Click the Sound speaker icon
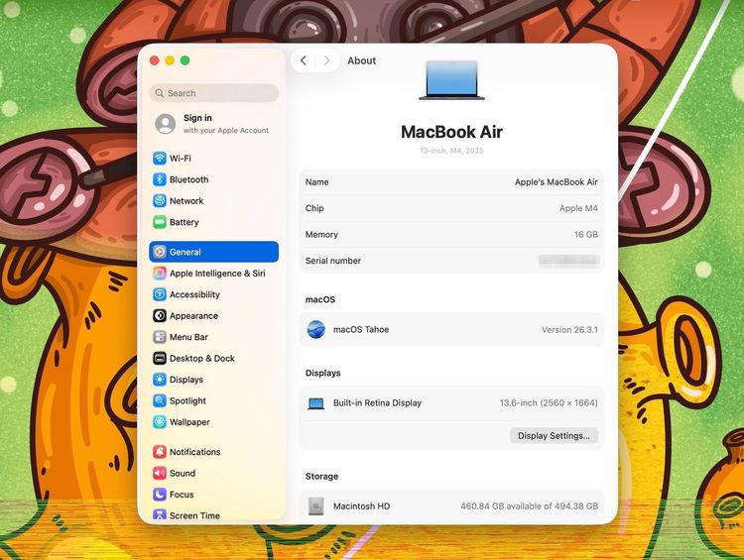744x560 pixels. (x=160, y=473)
